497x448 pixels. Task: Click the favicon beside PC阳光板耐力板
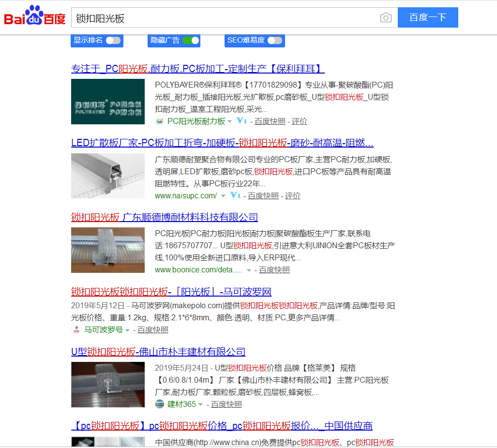click(159, 121)
